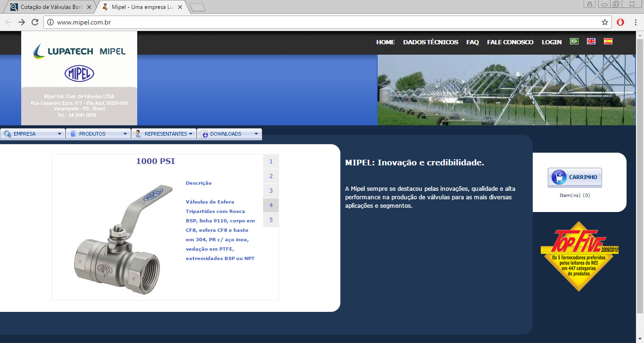Show slide 5 in product carousel

coord(271,220)
